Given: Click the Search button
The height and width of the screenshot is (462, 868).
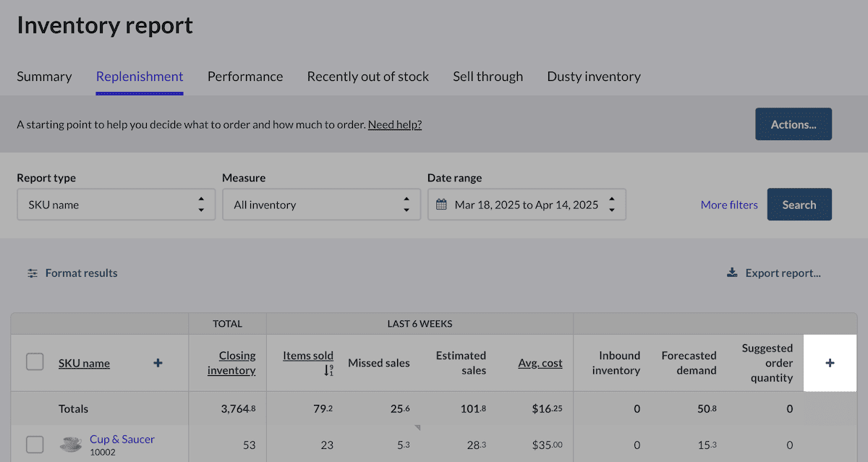Looking at the screenshot, I should click(x=799, y=205).
